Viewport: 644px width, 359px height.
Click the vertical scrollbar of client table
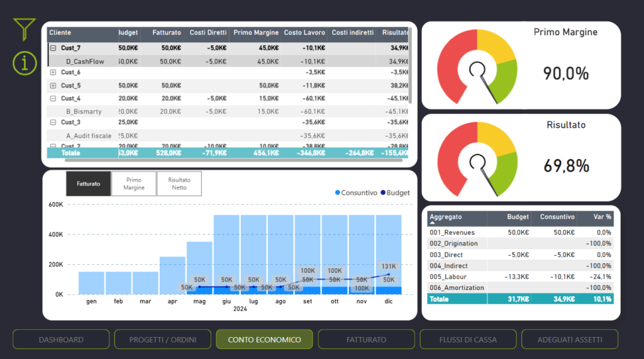tap(410, 65)
